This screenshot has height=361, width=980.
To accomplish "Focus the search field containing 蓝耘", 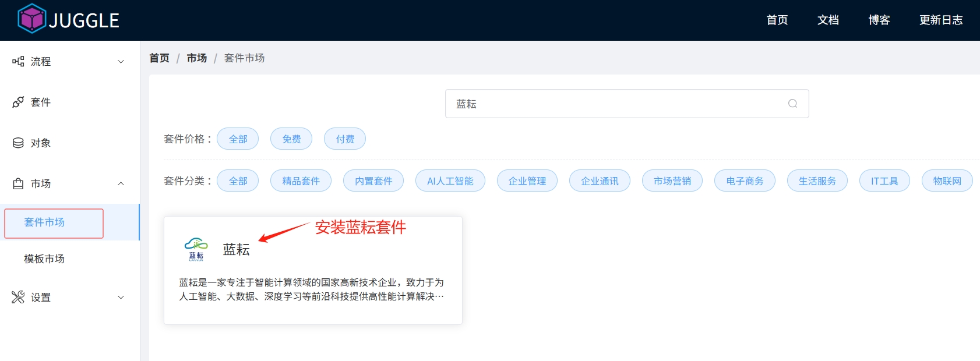I will coord(627,104).
